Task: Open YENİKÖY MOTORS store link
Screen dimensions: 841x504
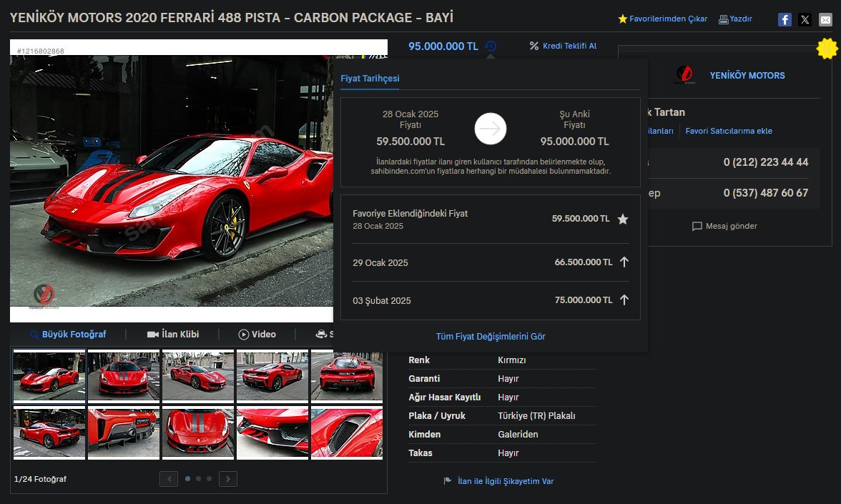Action: [747, 76]
